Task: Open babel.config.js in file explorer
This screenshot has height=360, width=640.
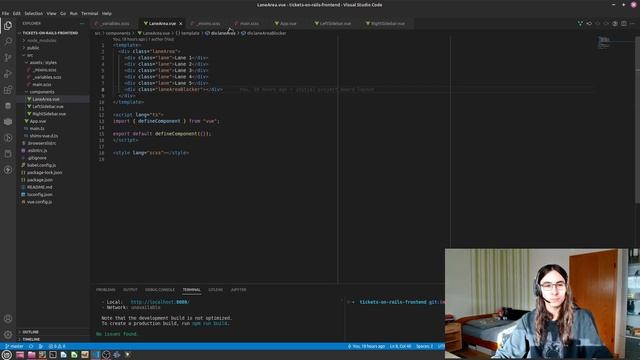Action: (x=41, y=165)
